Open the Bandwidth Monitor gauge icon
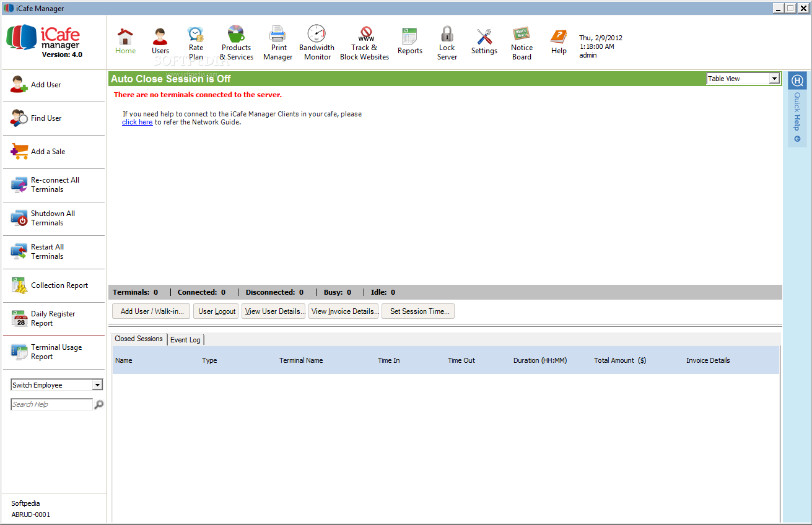The height and width of the screenshot is (525, 812). tap(317, 33)
